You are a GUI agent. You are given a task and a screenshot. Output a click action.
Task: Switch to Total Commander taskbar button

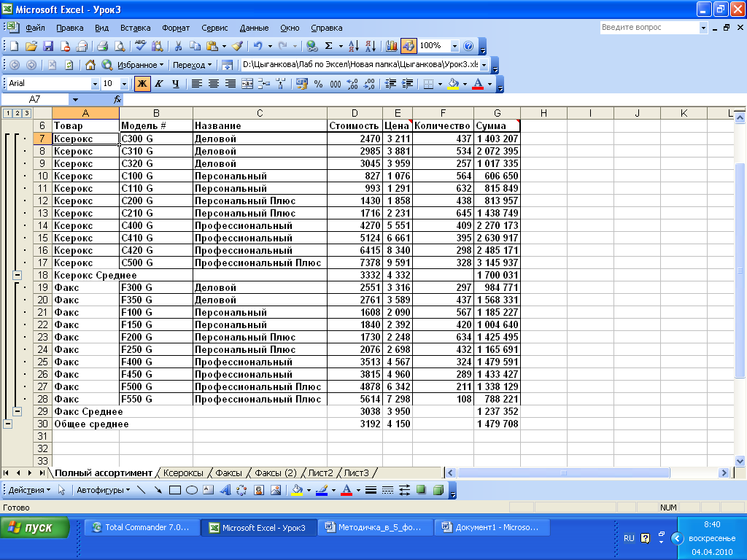coord(142,528)
